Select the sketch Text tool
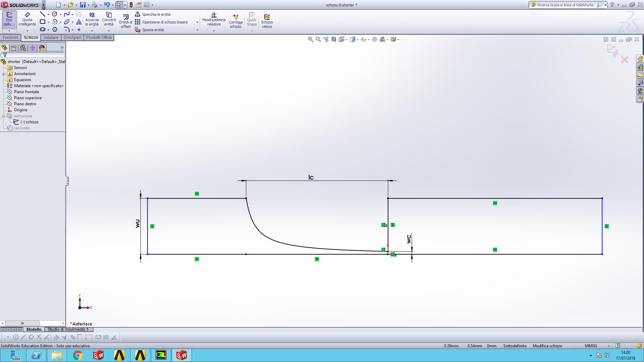The height and width of the screenshot is (362, 644). click(x=79, y=22)
